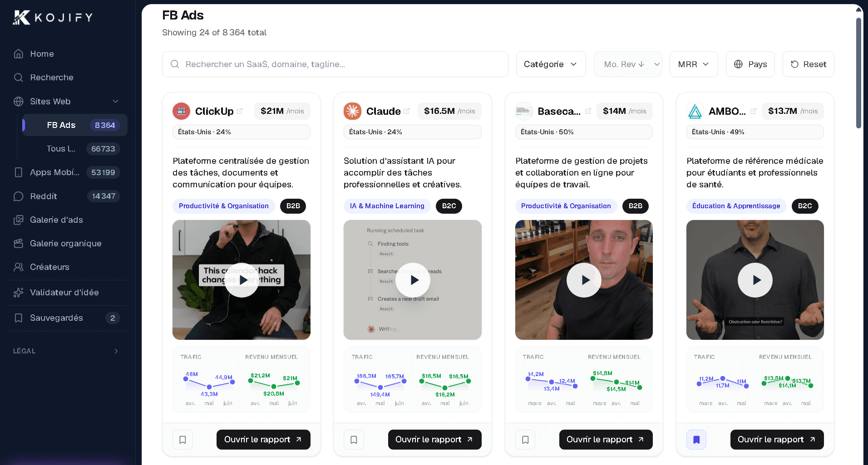
Task: Click Basecamp's Productivité & Organisation tag
Action: (566, 206)
